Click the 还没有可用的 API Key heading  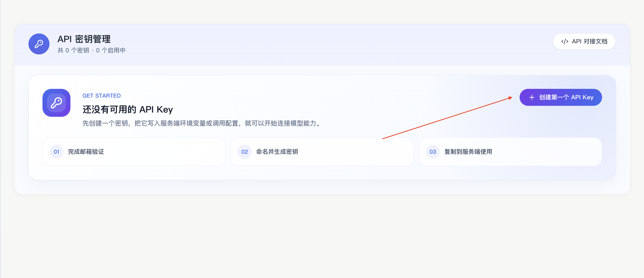[x=128, y=109]
